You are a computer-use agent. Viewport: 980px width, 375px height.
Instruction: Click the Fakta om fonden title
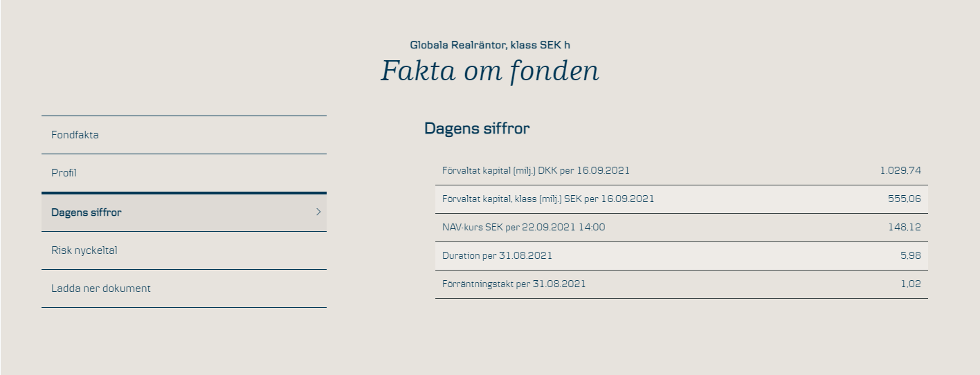(x=490, y=71)
